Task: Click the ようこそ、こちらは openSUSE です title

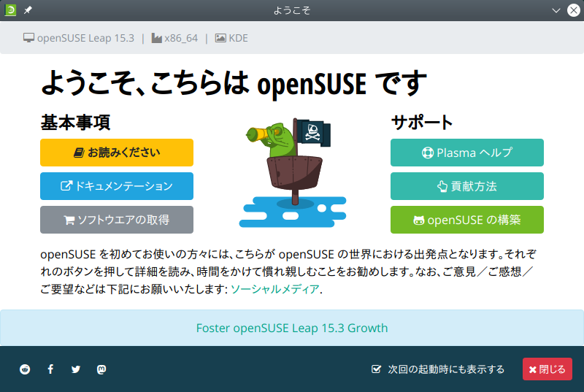Action: pyautogui.click(x=234, y=83)
